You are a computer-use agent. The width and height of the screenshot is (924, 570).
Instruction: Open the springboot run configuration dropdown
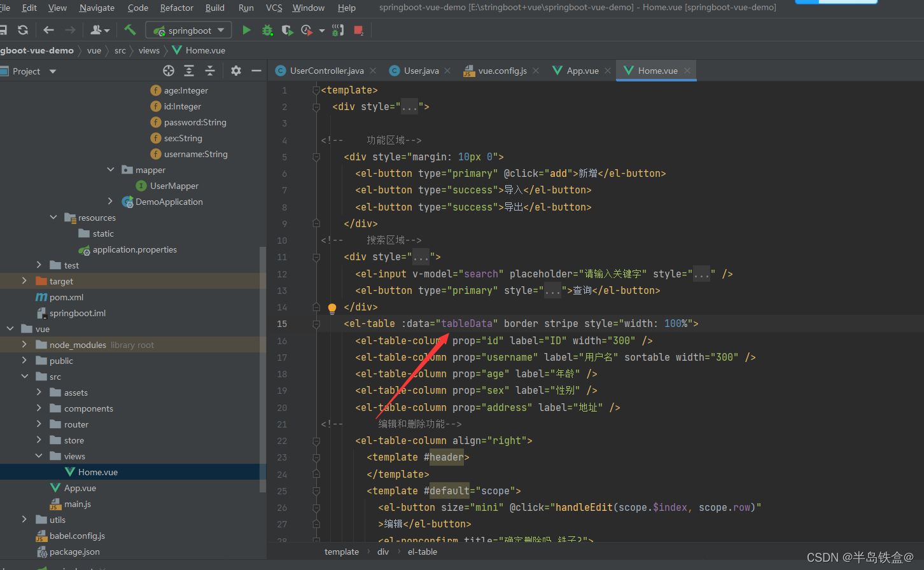pyautogui.click(x=188, y=30)
